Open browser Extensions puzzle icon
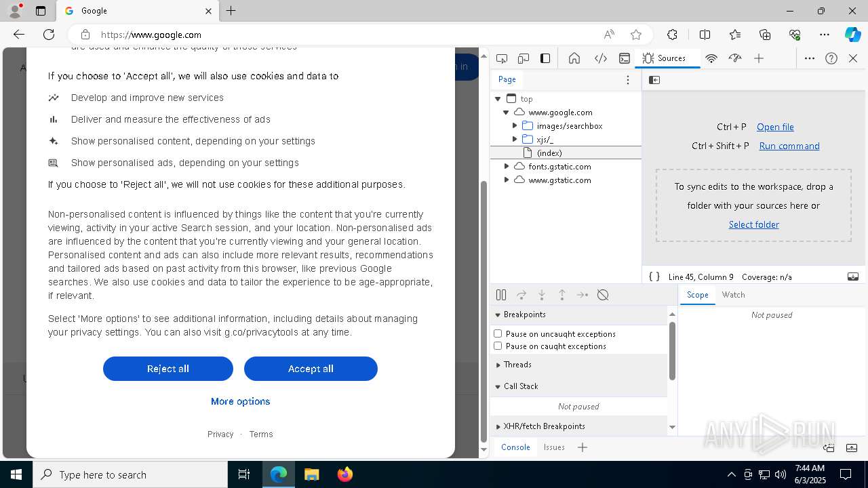This screenshot has height=488, width=868. [672, 35]
